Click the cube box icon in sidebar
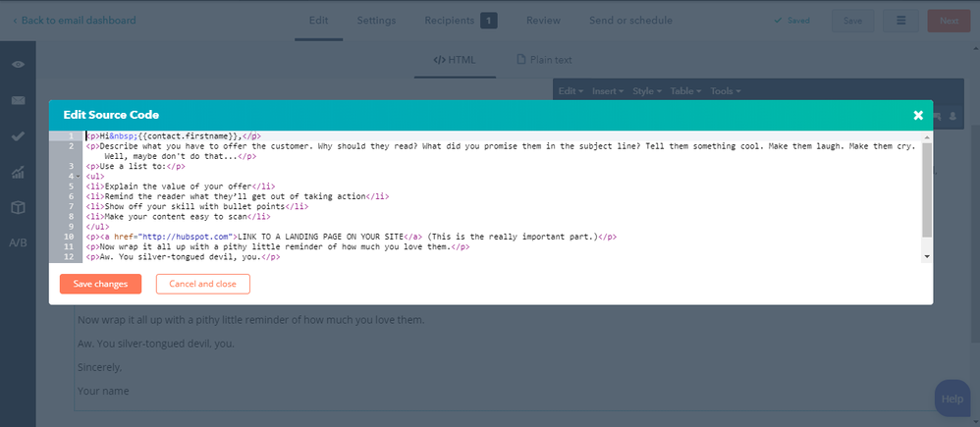The height and width of the screenshot is (427, 980). (18, 208)
